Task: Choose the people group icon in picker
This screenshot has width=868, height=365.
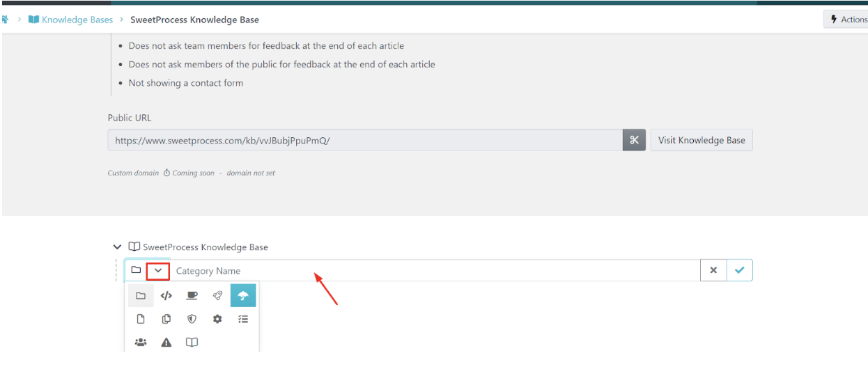Action: click(141, 343)
